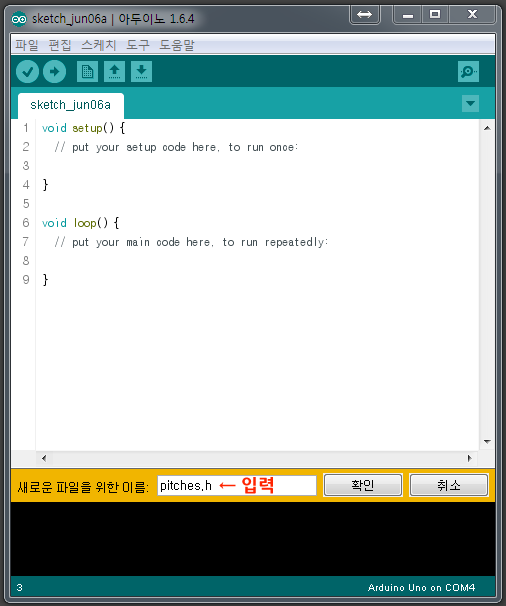
Task: Open the 도구 menu
Action: point(138,45)
